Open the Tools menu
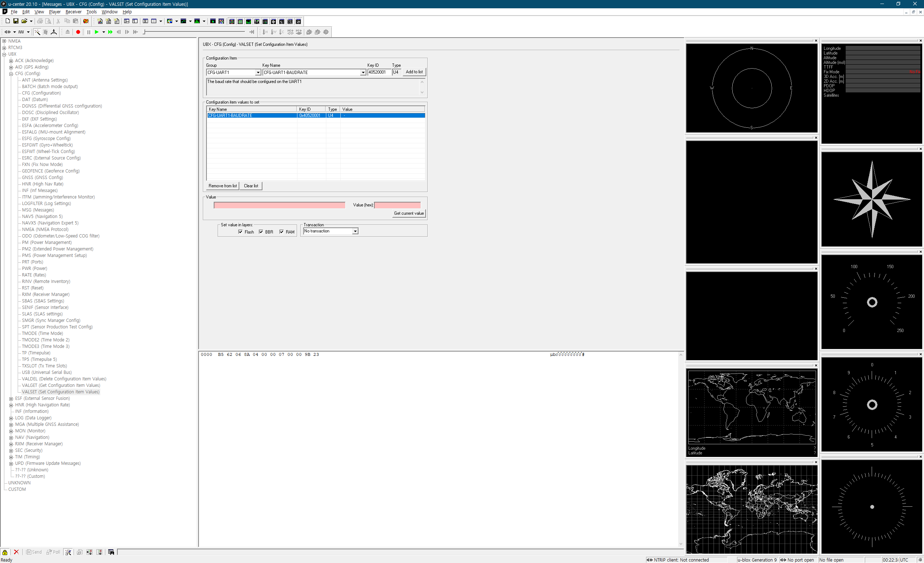 point(91,12)
